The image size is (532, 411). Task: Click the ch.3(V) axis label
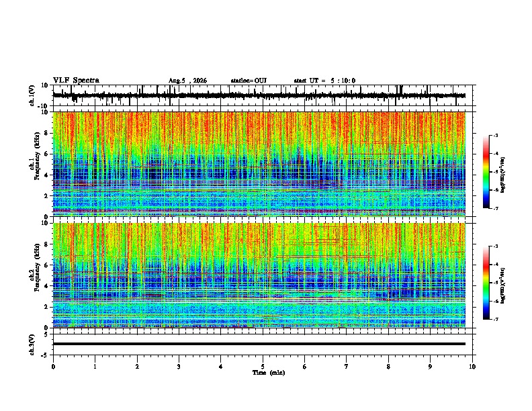point(32,345)
